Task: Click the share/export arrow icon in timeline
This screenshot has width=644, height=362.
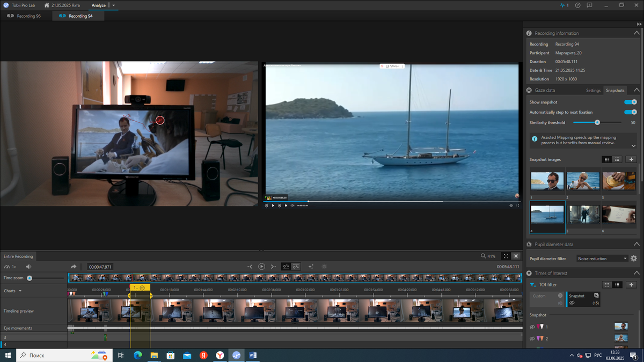Action: click(74, 267)
